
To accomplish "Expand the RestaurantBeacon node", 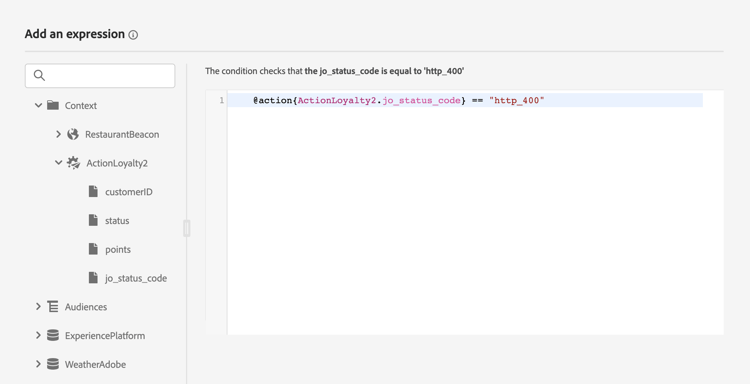I will coord(58,134).
